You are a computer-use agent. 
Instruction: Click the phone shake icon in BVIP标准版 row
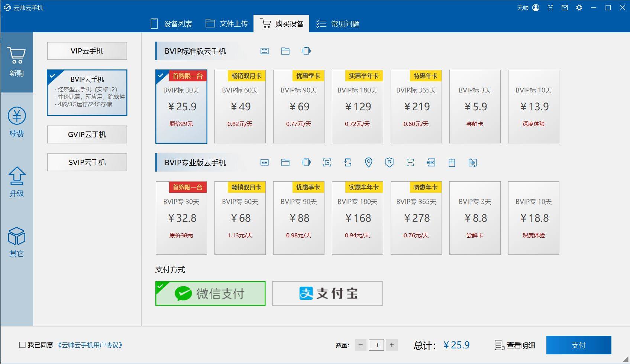click(306, 51)
